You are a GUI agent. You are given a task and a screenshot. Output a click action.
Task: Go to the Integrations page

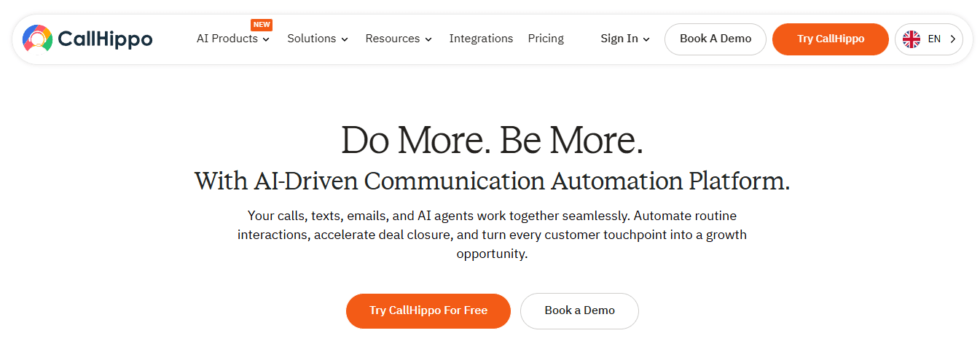point(481,39)
